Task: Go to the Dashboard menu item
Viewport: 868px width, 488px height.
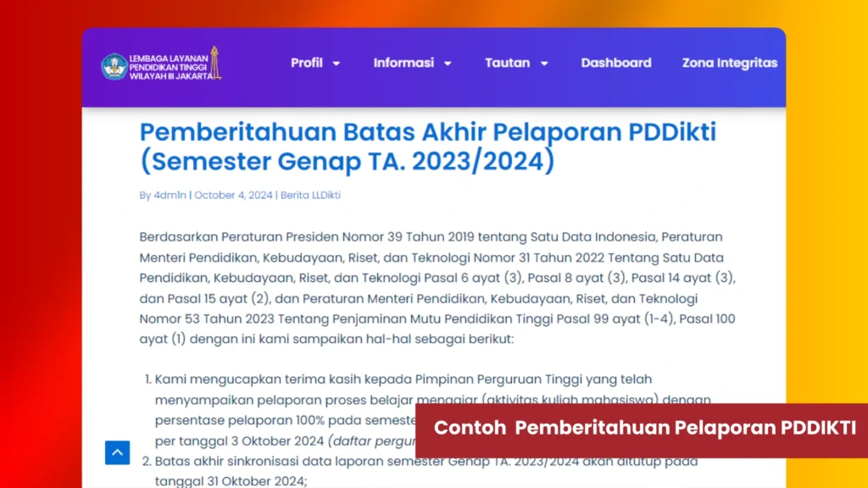Action: (x=616, y=63)
